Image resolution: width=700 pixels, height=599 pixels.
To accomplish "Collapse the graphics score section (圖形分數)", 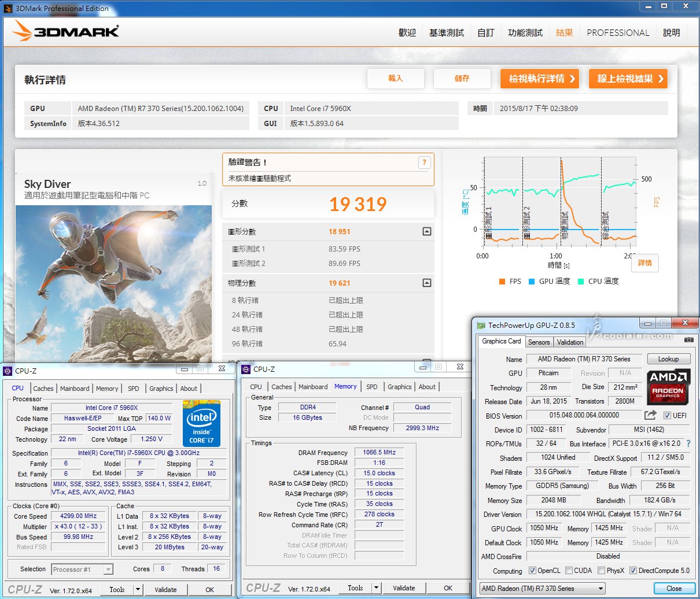I will (426, 231).
